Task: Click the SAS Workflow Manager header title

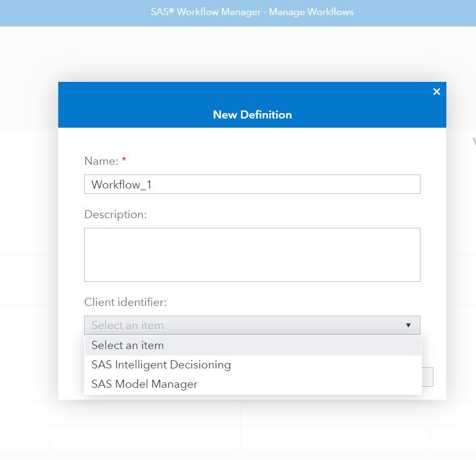Action: coord(206,12)
